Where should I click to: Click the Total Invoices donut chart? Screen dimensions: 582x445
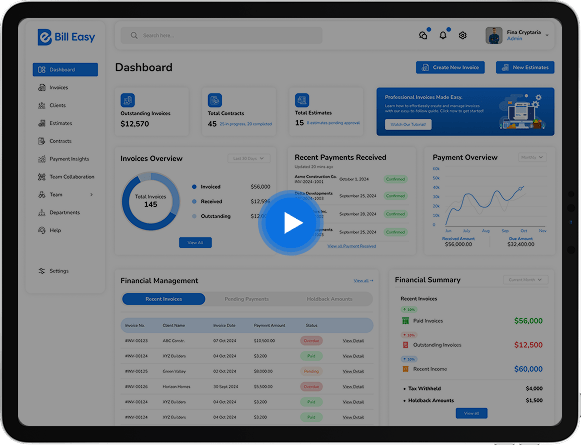[x=151, y=201]
